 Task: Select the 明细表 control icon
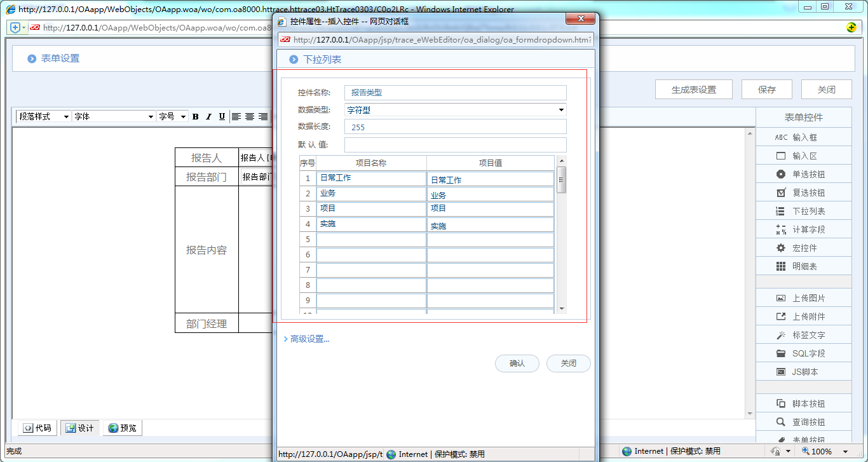803,266
